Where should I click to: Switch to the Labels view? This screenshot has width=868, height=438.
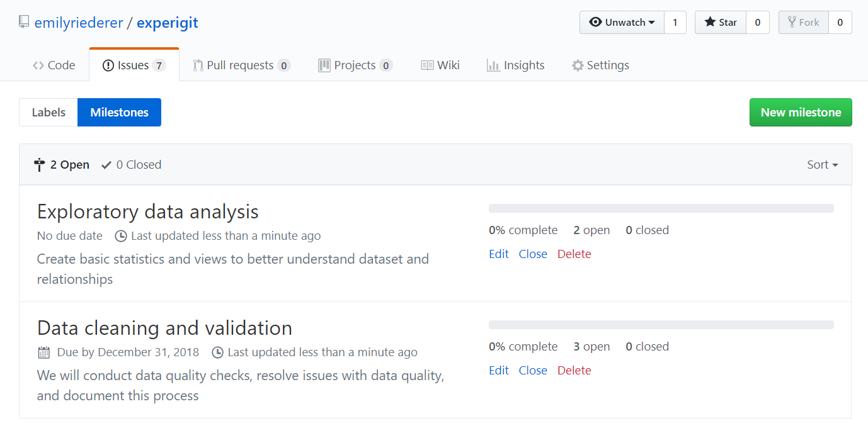click(49, 113)
